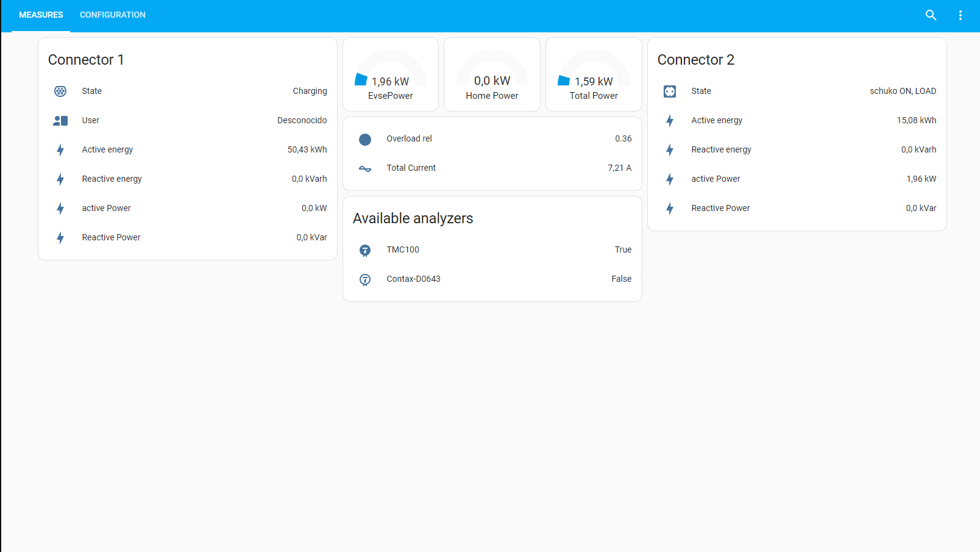Select the False value for Contax-D0643

[621, 279]
